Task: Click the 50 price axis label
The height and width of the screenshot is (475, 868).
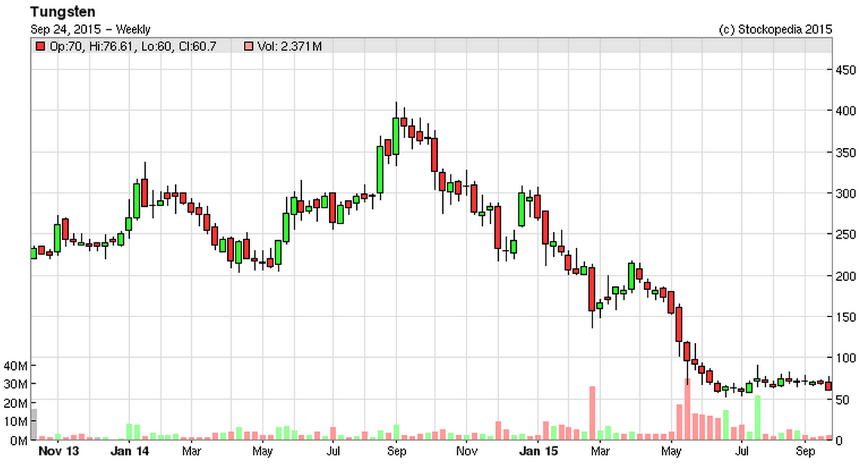Action: (842, 399)
